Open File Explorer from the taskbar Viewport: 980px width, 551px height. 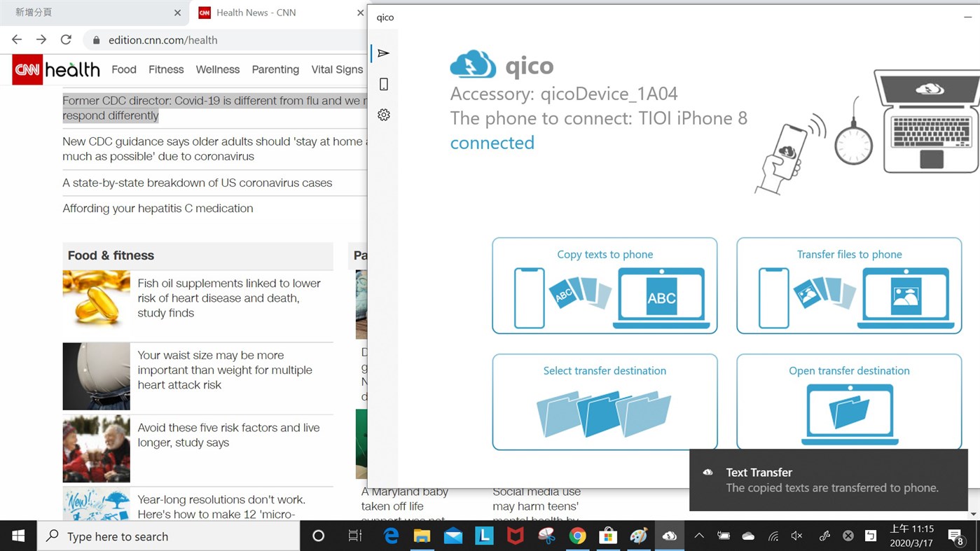[422, 536]
